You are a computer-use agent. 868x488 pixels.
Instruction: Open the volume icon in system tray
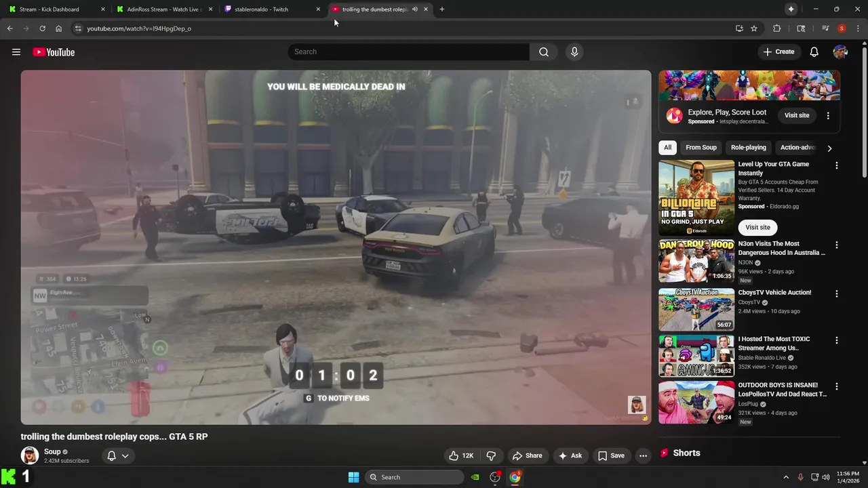[826, 477]
